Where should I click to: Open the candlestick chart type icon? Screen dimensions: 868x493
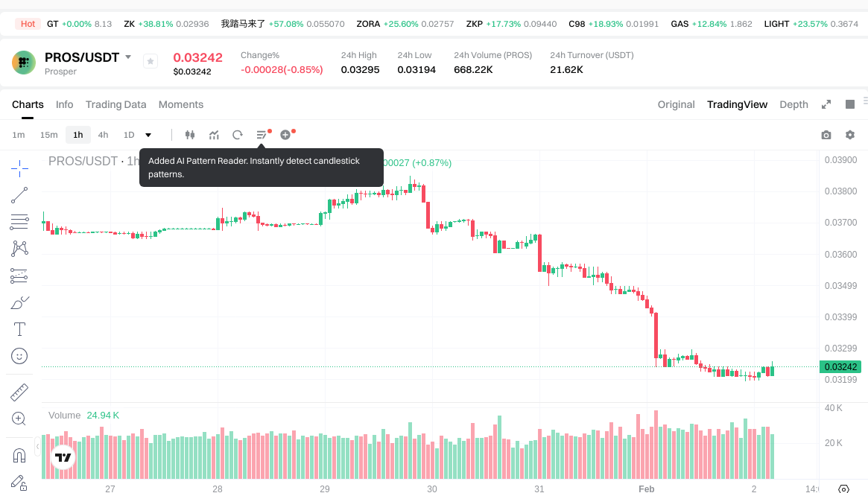(x=190, y=135)
